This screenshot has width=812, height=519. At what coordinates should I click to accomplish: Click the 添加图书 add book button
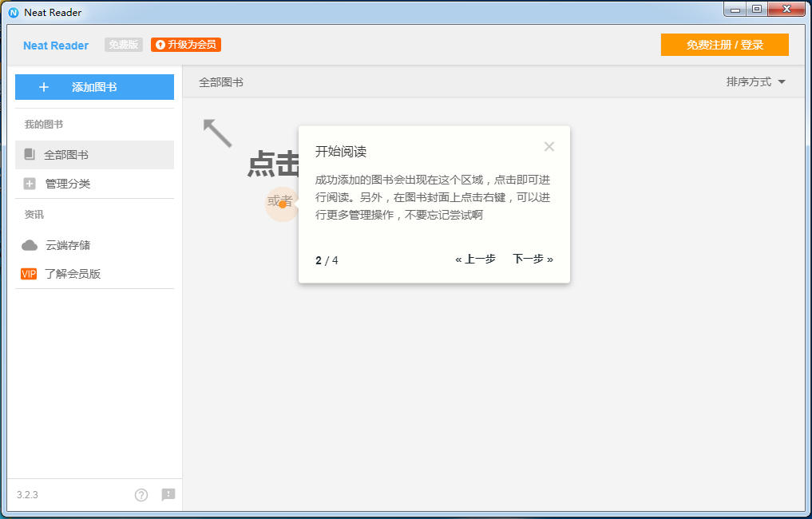(94, 87)
